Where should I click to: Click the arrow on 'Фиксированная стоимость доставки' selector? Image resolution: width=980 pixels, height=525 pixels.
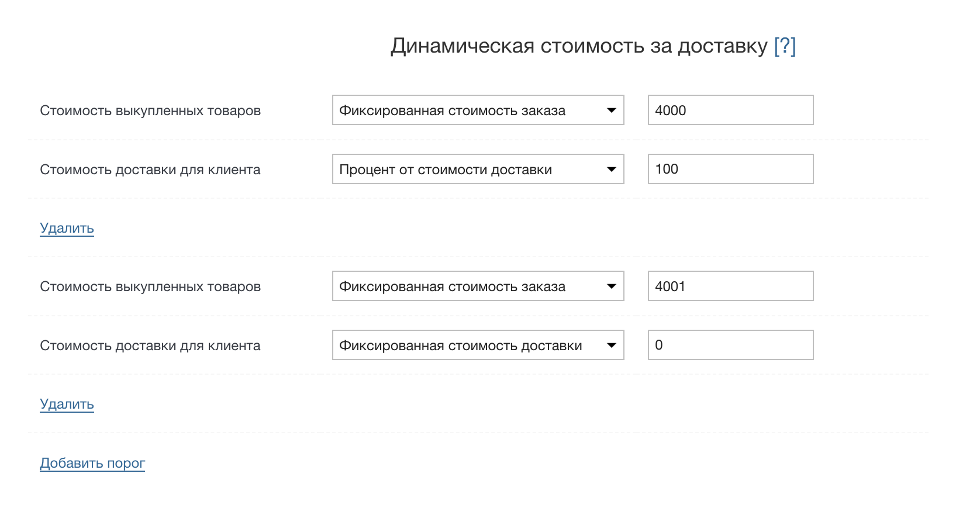(612, 345)
